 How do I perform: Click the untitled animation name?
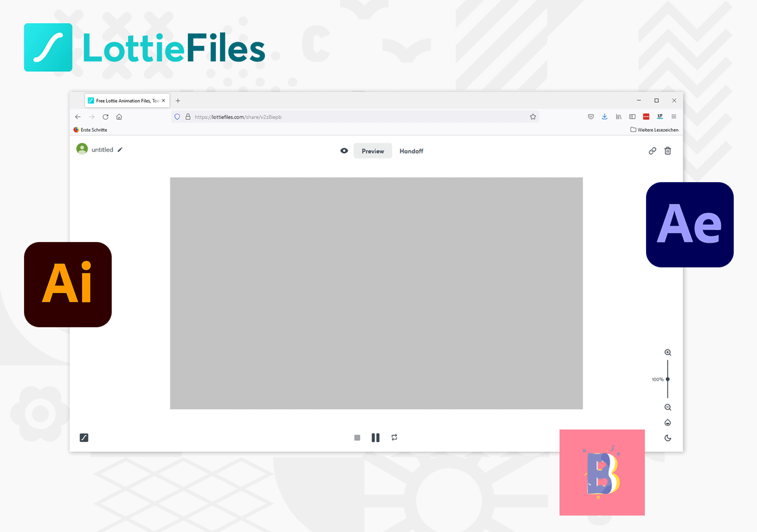point(102,150)
